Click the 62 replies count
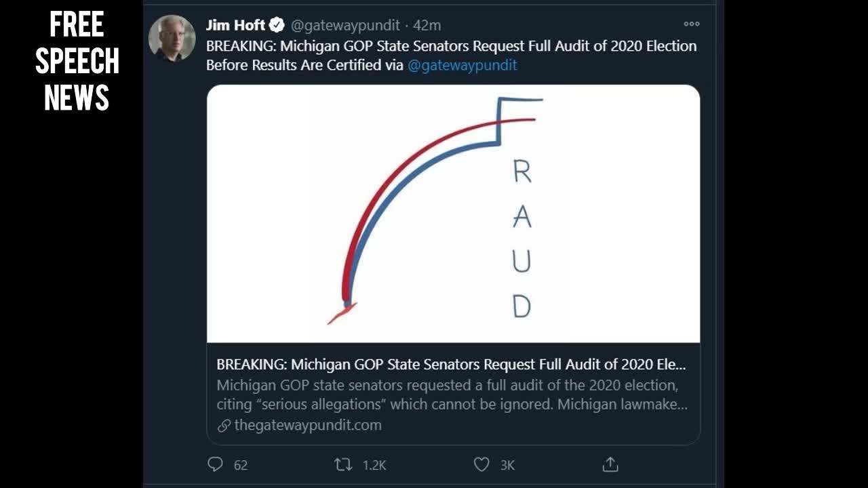This screenshot has height=488, width=868. click(241, 465)
